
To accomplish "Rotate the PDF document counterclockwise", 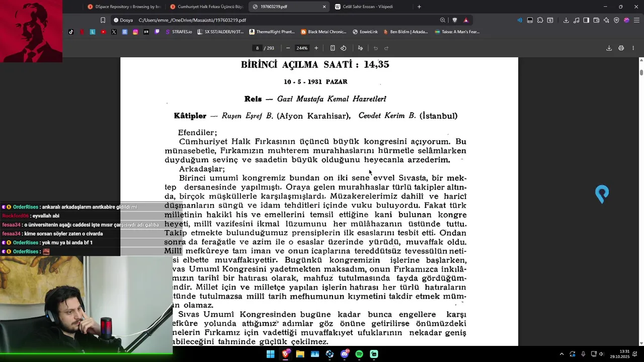I will point(343,48).
